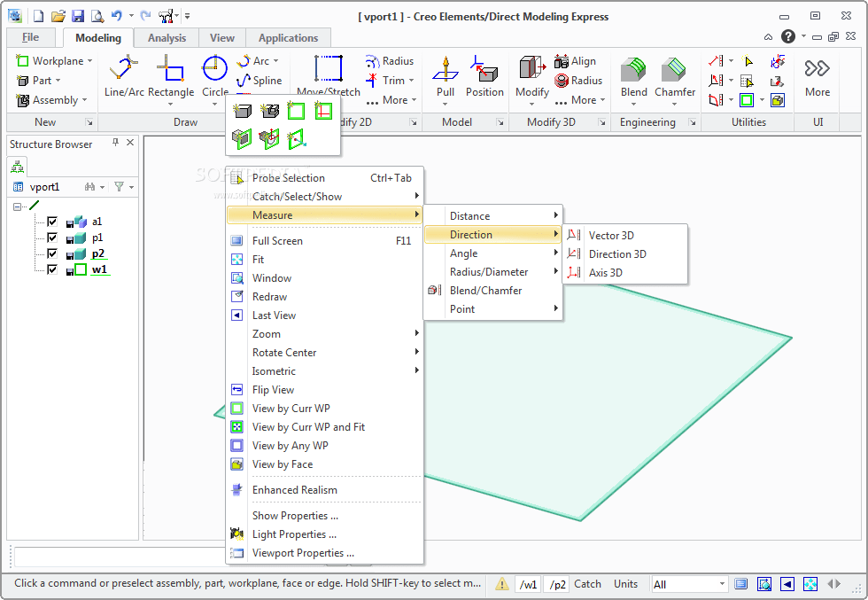Collapse the vport1 tree root node
This screenshot has height=600, width=868.
tap(17, 206)
